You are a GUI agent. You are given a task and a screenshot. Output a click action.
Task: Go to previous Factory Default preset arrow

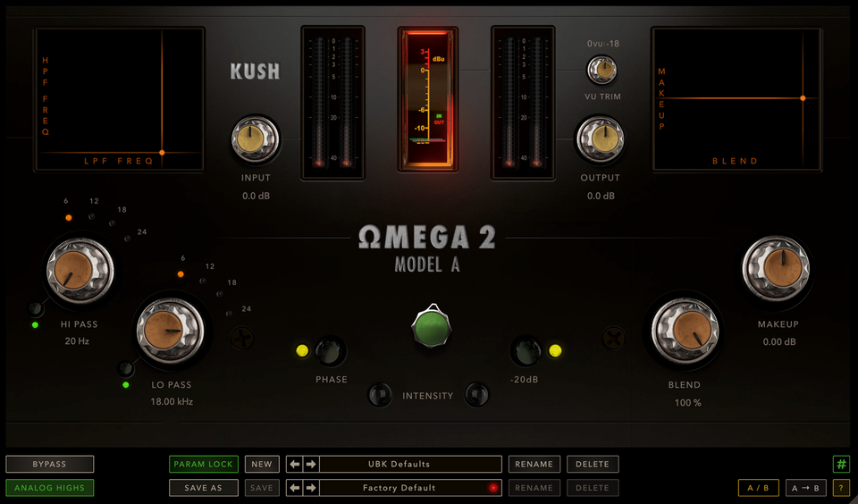[x=294, y=488]
